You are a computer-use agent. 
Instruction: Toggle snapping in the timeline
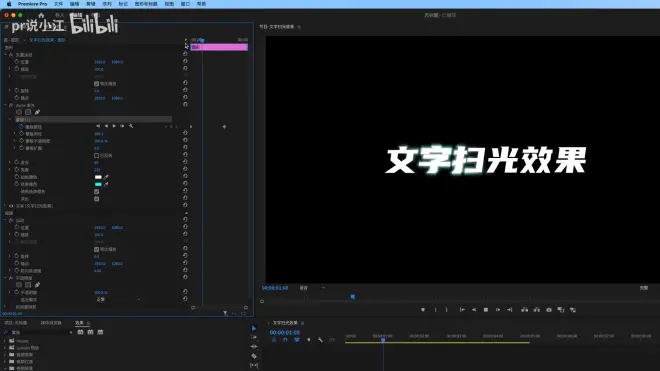pyautogui.click(x=285, y=339)
